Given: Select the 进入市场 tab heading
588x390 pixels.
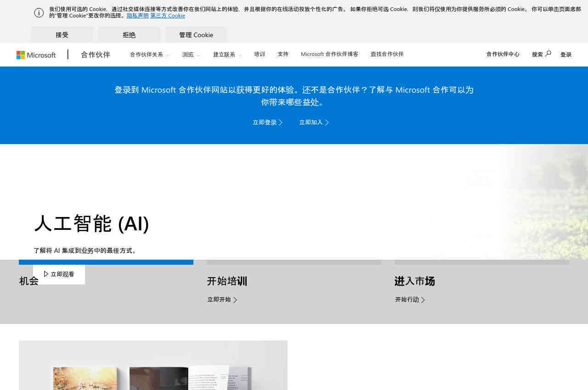Looking at the screenshot, I should click(415, 281).
